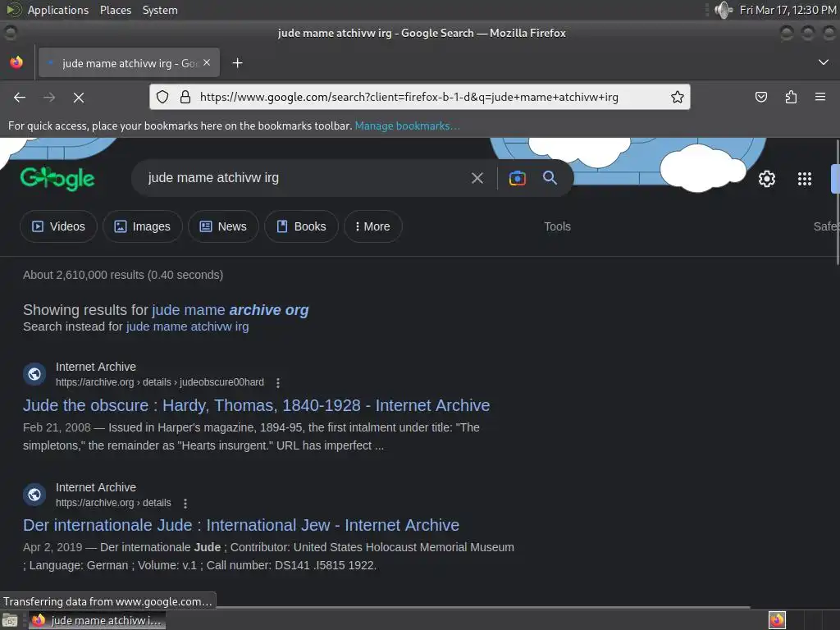Click the About 2,610,000 results text

[123, 275]
